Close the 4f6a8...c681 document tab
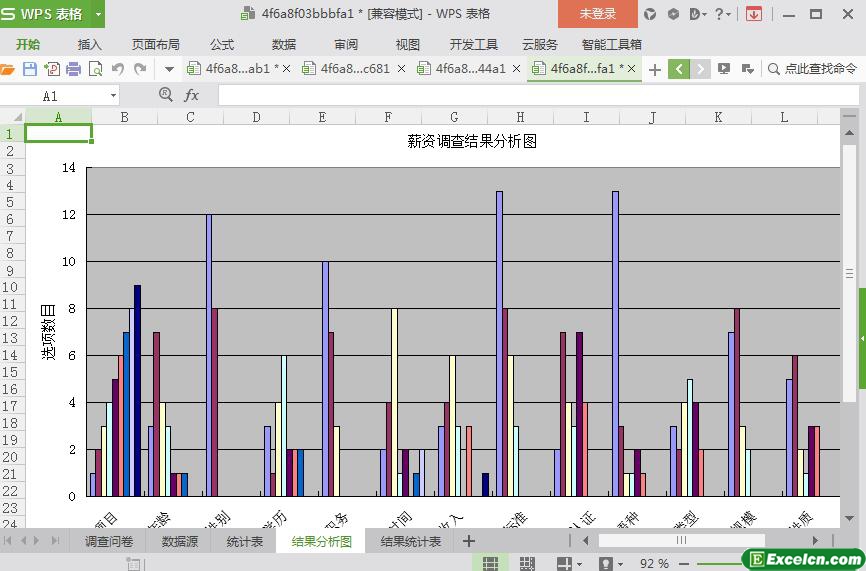 click(402, 69)
